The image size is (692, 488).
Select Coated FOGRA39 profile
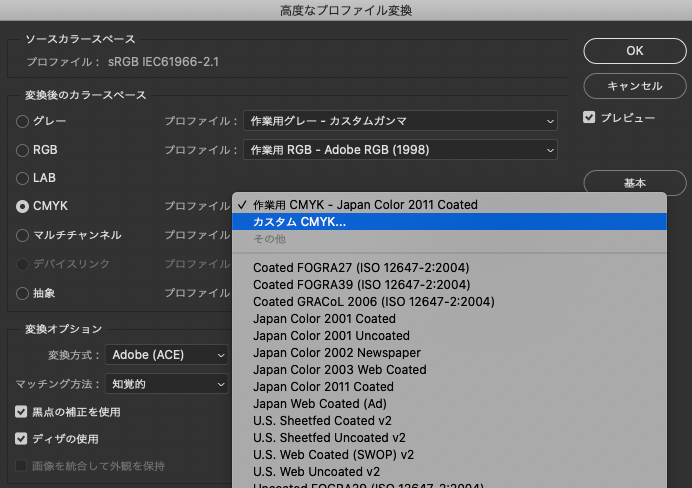[x=449, y=285]
